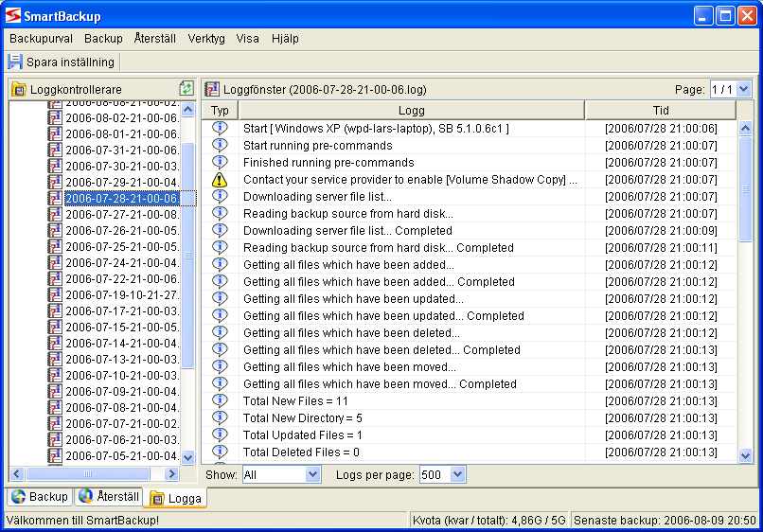This screenshot has height=532, width=763.
Task: Click the log window scroll up arrow
Action: [x=745, y=128]
